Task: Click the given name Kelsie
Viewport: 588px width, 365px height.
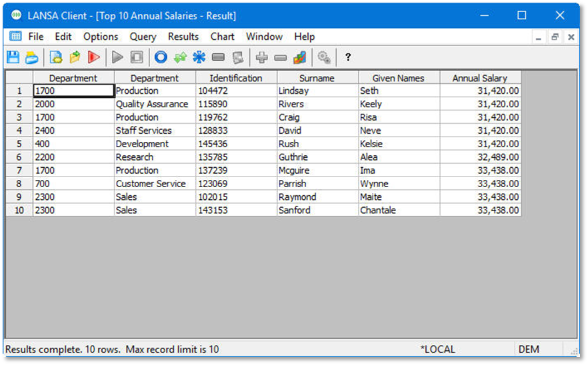Action: click(x=399, y=144)
